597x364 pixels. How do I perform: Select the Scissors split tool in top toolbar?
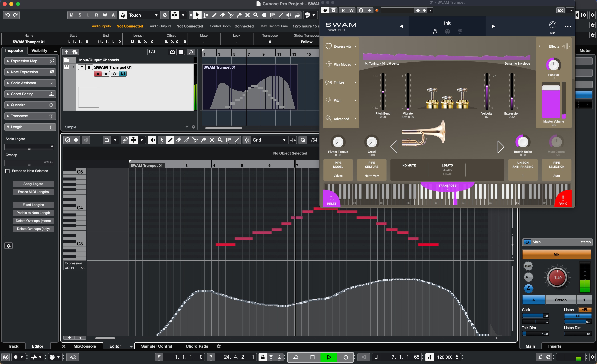coord(231,15)
